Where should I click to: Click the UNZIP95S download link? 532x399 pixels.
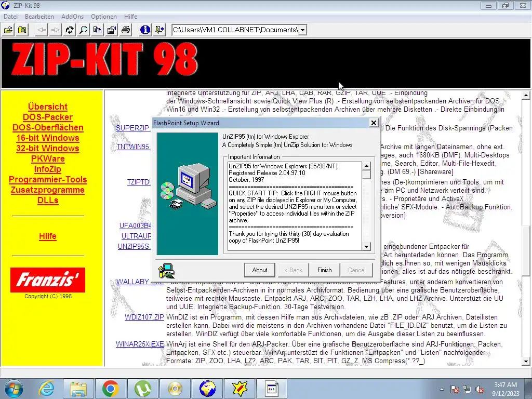click(x=134, y=246)
